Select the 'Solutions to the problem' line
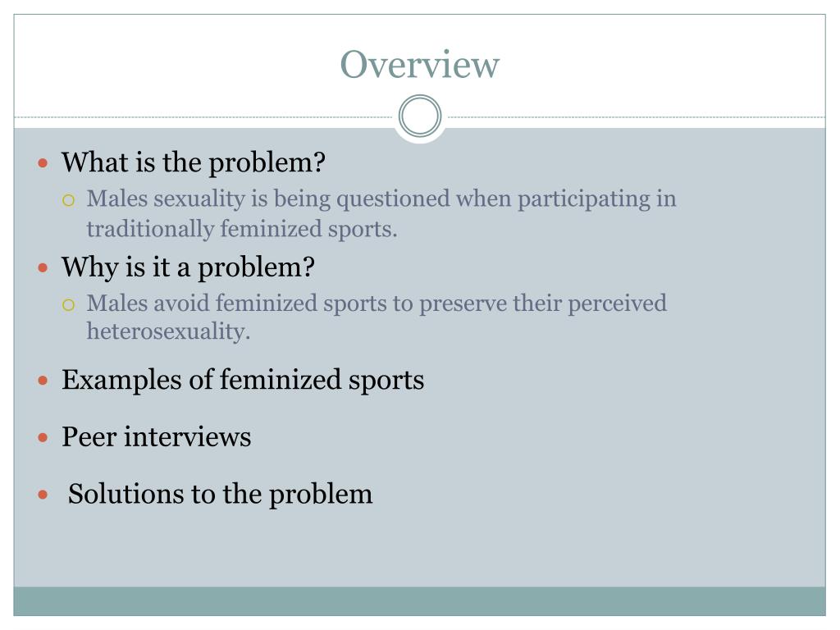 pyautogui.click(x=220, y=494)
